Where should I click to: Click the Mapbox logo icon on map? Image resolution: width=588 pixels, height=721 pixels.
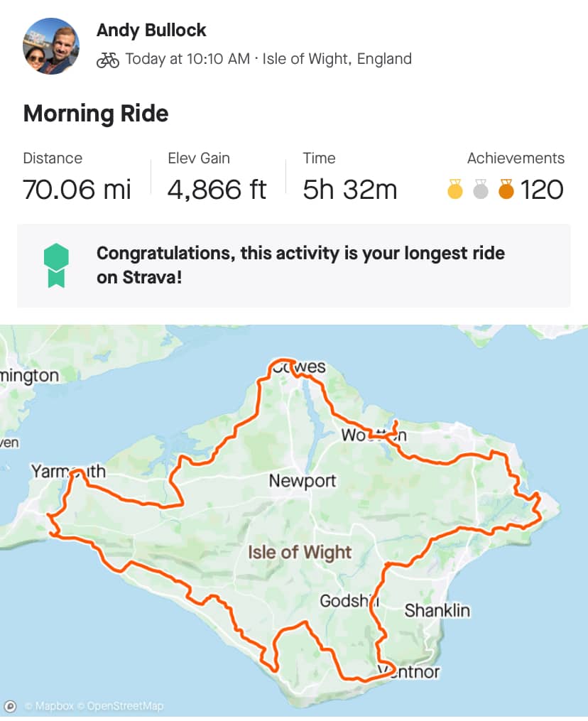[11, 706]
